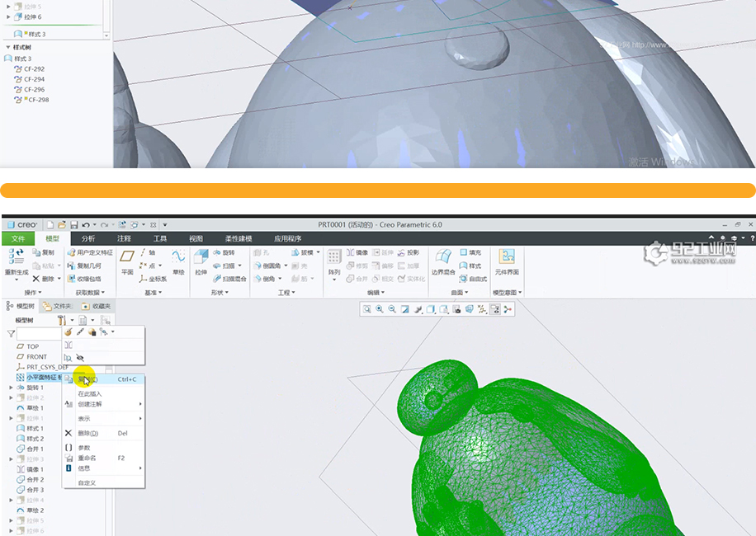Click the 扫描混合 (Swept Blend) tool
Screen dimensions: 756x536
[x=229, y=279]
